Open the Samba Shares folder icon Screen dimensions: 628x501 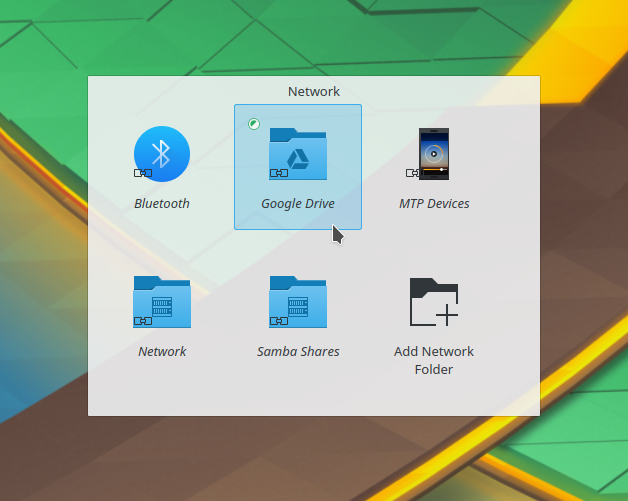point(298,302)
